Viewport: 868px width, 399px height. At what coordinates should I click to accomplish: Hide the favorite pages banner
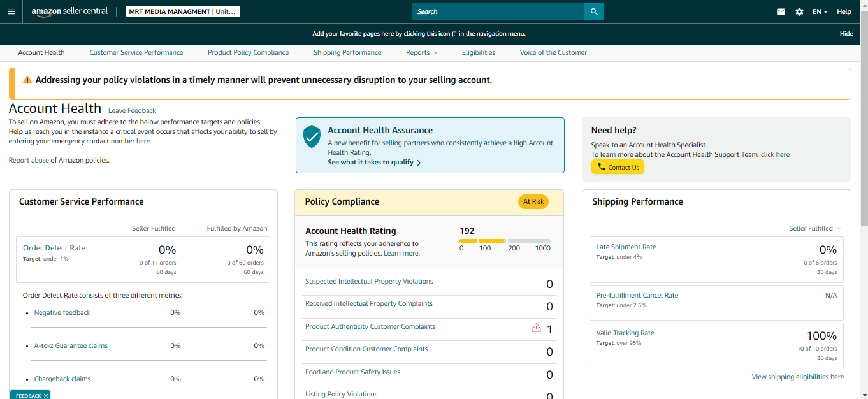click(x=846, y=34)
